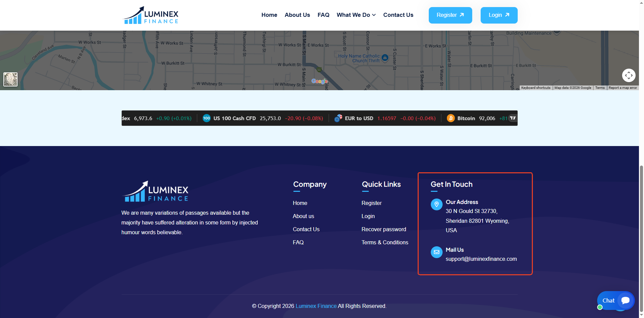
Task: Click the TradingView logo in ticker
Action: pyautogui.click(x=513, y=118)
